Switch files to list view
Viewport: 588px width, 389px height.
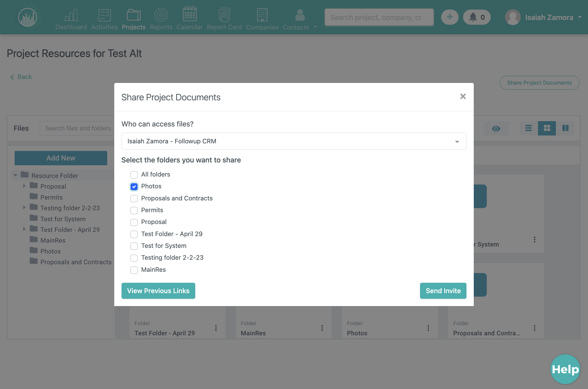pos(528,128)
